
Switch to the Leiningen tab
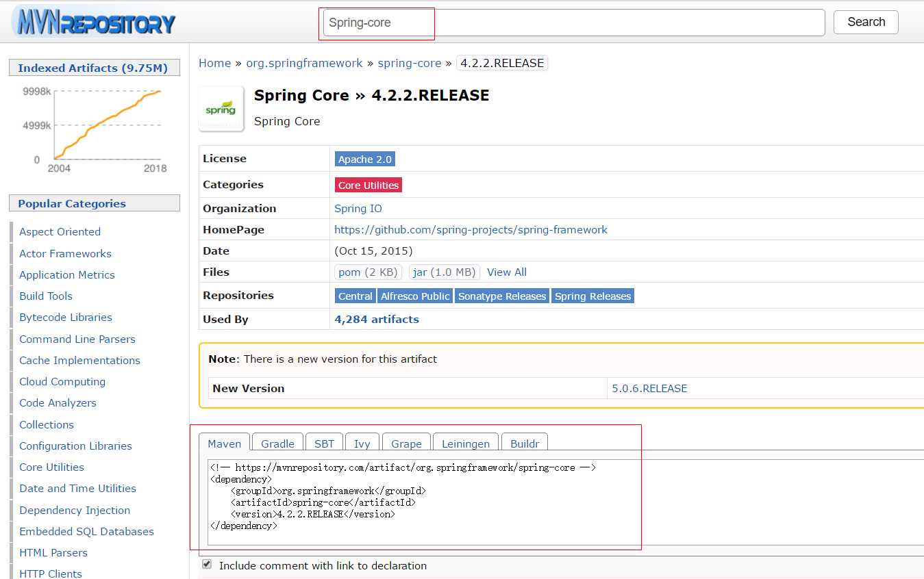click(x=466, y=443)
